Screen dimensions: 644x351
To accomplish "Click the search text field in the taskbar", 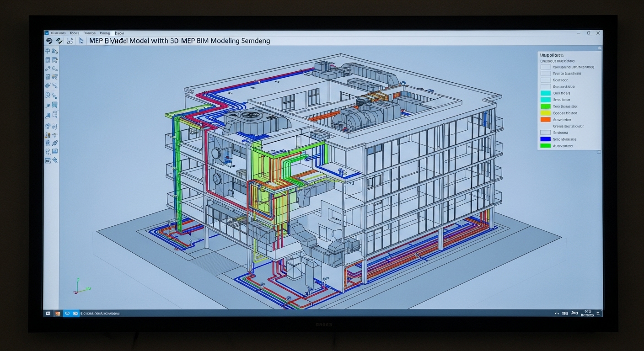I will click(x=100, y=314).
